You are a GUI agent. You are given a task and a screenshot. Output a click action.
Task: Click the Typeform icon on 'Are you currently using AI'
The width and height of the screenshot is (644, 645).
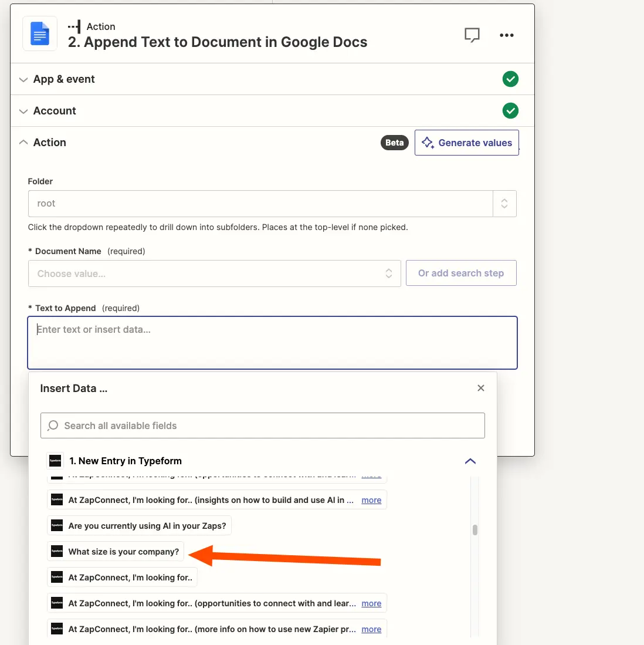click(x=57, y=525)
